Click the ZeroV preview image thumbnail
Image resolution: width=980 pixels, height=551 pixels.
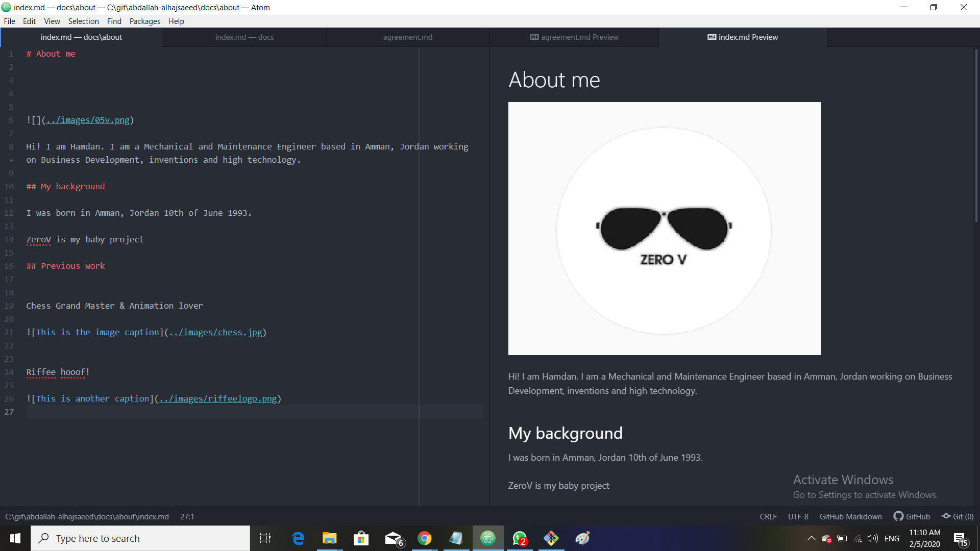coord(665,228)
